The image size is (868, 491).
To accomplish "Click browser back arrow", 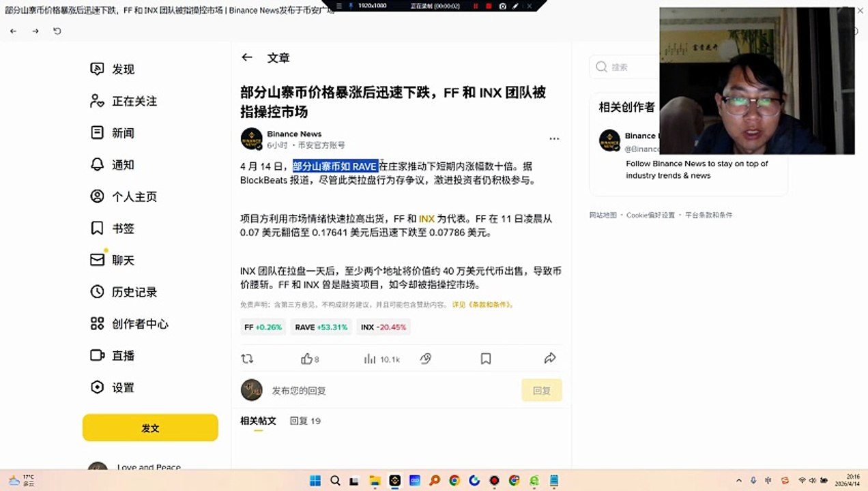I will click(x=13, y=31).
